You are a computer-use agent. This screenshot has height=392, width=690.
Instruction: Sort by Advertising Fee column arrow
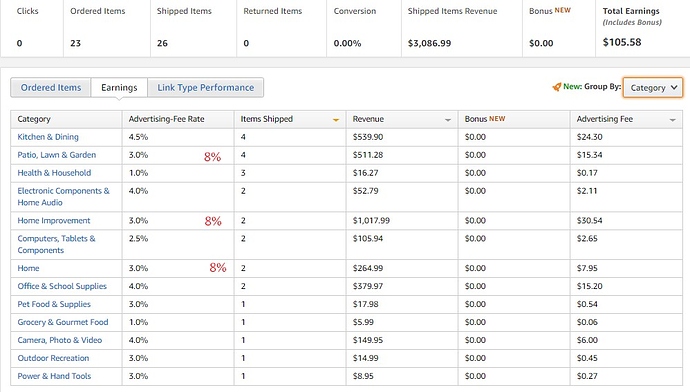[x=672, y=120]
